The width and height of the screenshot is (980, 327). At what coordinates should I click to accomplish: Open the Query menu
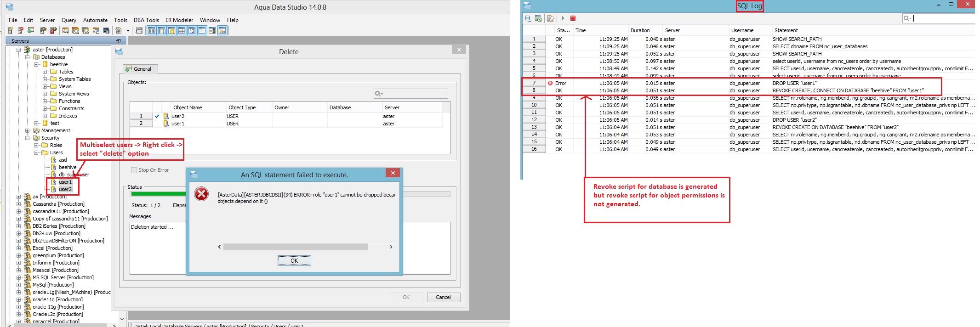point(69,20)
